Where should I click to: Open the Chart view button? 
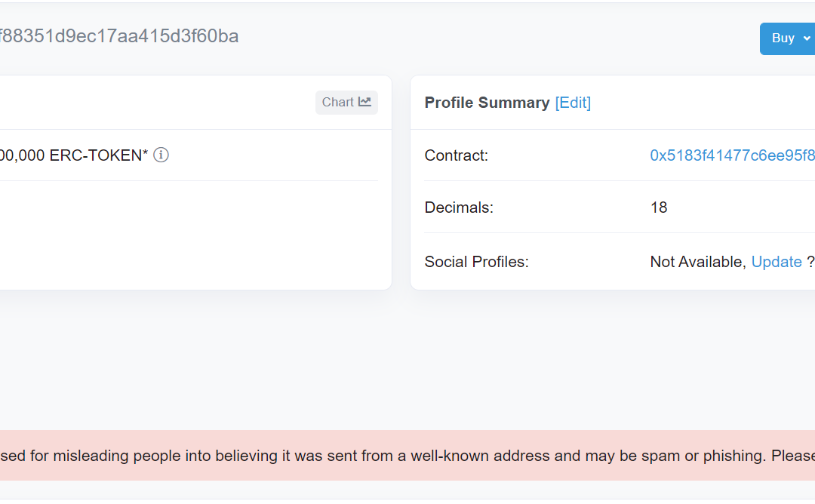pos(346,103)
